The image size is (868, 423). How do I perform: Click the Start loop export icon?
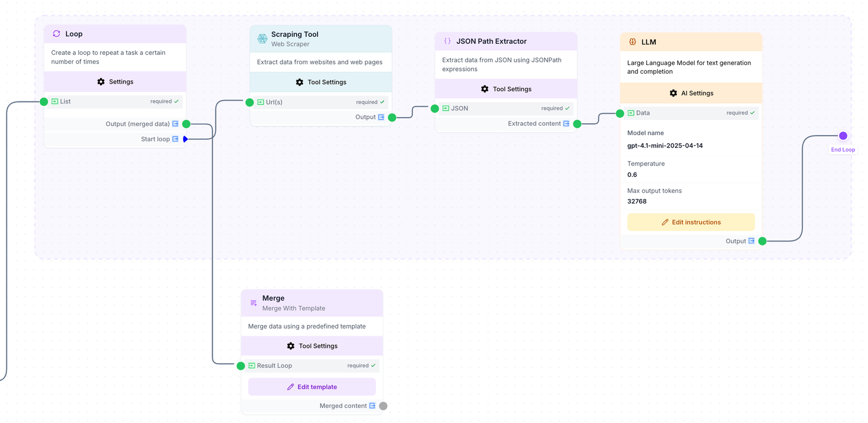(x=175, y=139)
